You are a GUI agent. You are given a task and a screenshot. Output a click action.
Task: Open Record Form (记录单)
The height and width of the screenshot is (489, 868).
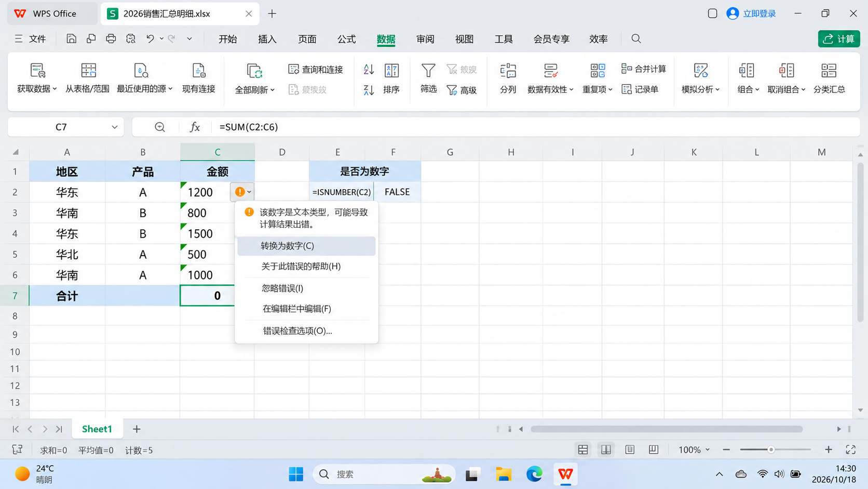coord(640,89)
